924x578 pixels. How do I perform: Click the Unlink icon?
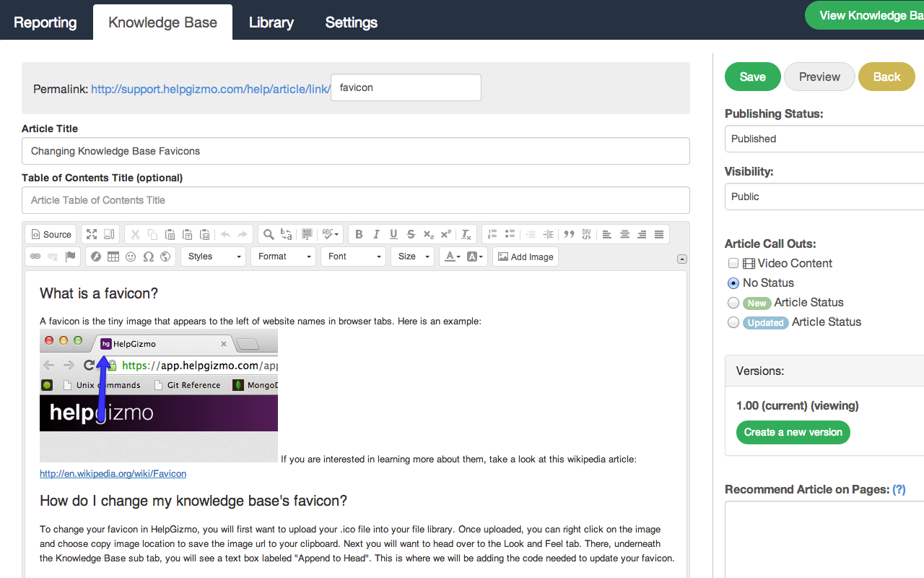tap(53, 256)
